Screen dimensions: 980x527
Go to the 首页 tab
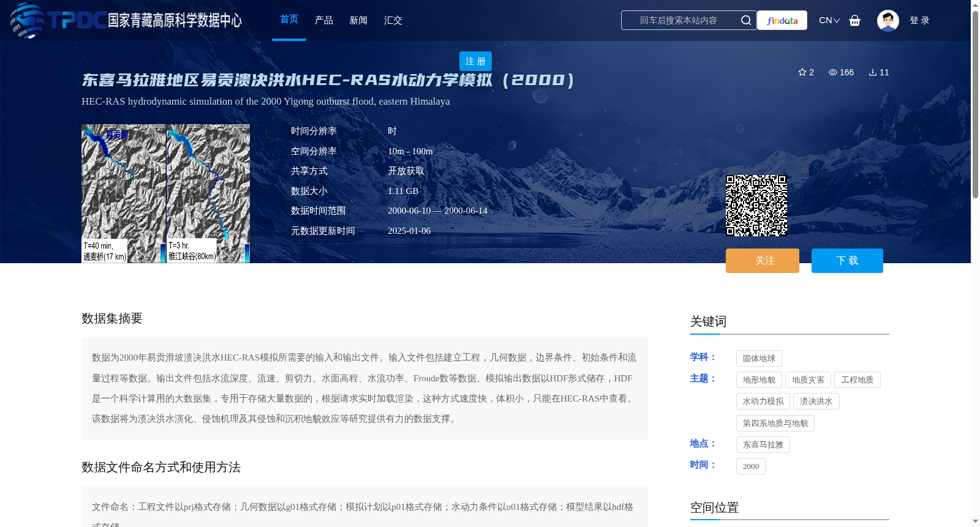click(x=289, y=20)
